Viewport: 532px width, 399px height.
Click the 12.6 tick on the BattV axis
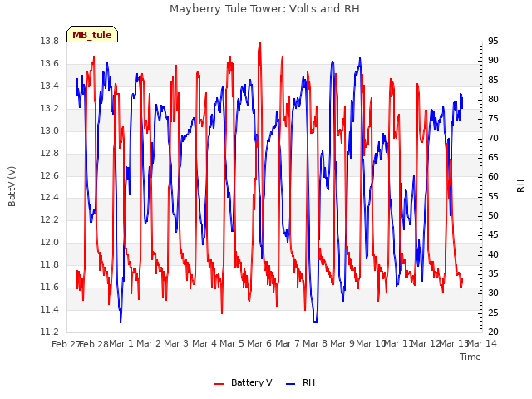[x=50, y=175]
